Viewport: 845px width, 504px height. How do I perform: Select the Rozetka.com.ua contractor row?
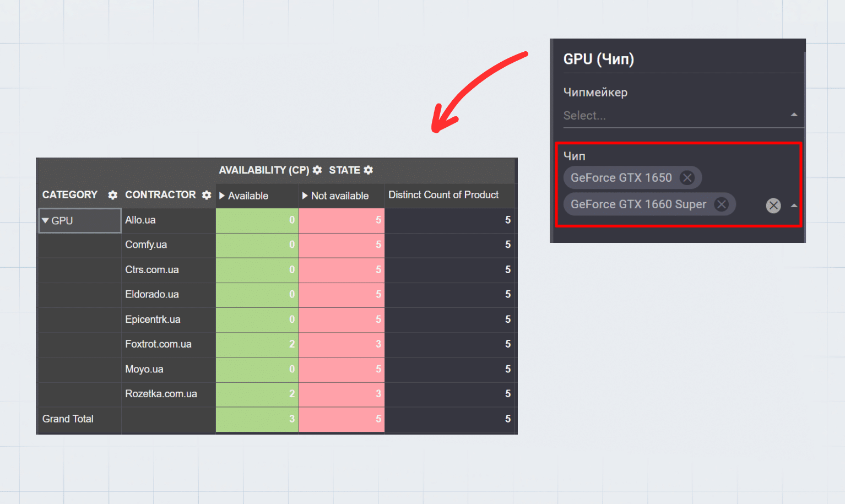click(161, 394)
